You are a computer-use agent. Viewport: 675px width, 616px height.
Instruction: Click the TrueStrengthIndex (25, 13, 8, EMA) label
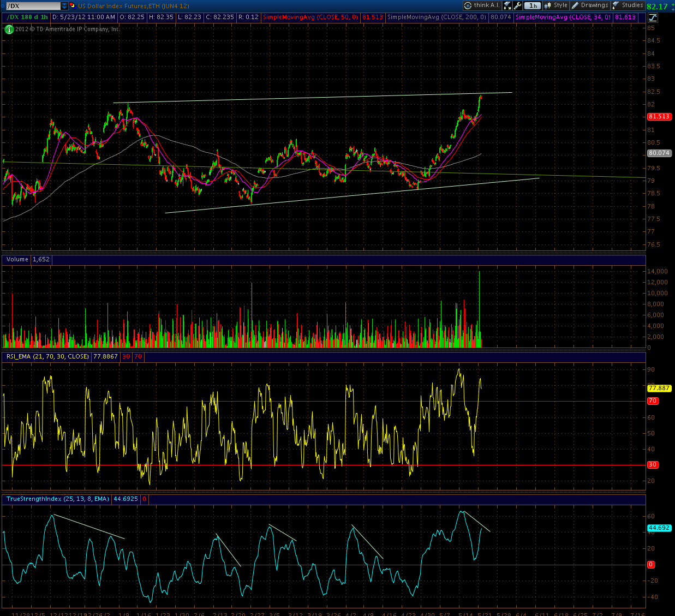tap(58, 499)
